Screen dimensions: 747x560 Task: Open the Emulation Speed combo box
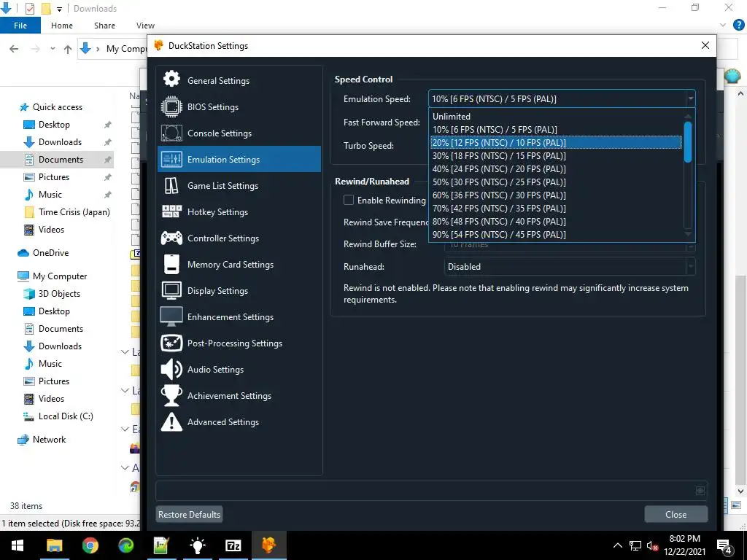click(x=562, y=98)
